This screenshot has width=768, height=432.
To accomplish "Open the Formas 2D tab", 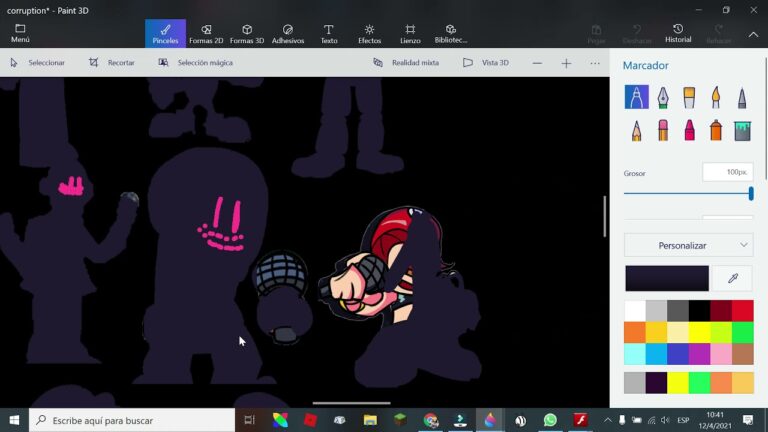I will [x=206, y=33].
